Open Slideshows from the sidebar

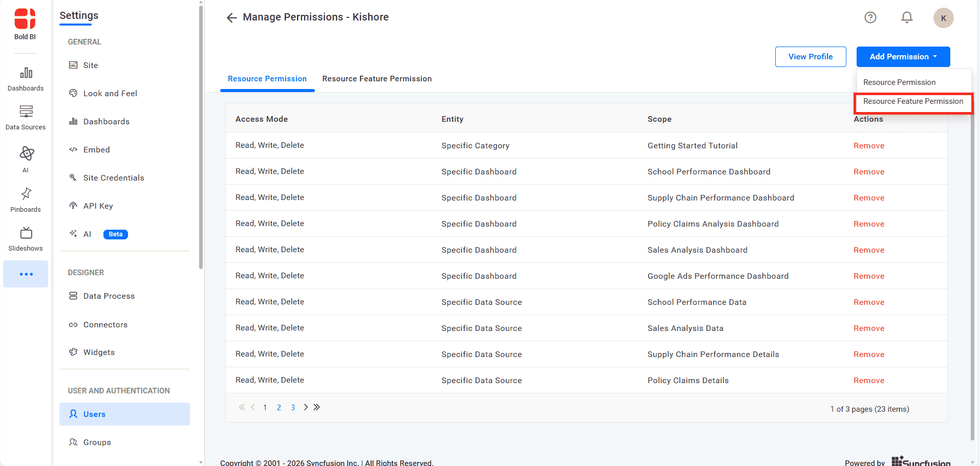coord(25,238)
